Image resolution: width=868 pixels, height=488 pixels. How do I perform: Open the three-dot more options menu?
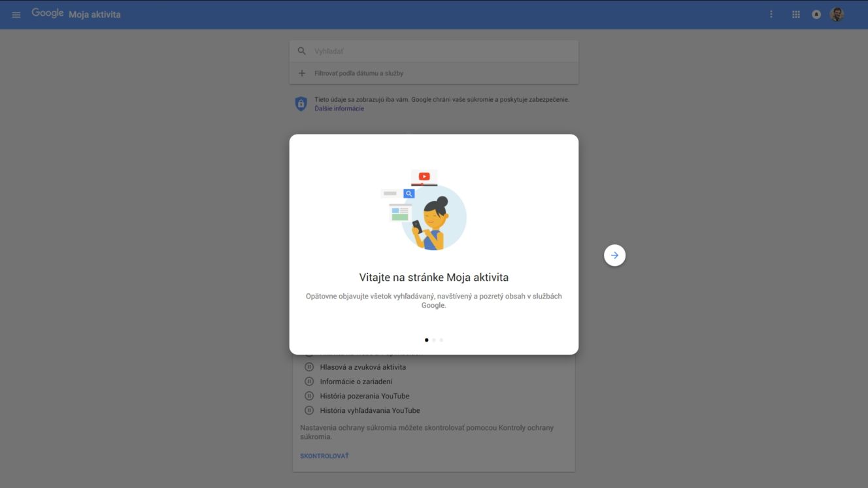point(771,14)
